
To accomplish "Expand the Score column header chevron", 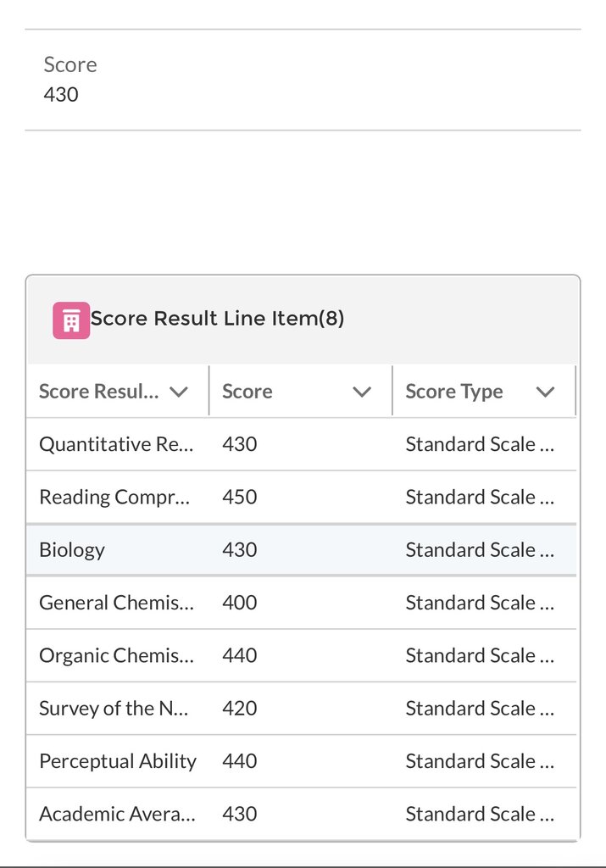I will (x=362, y=392).
